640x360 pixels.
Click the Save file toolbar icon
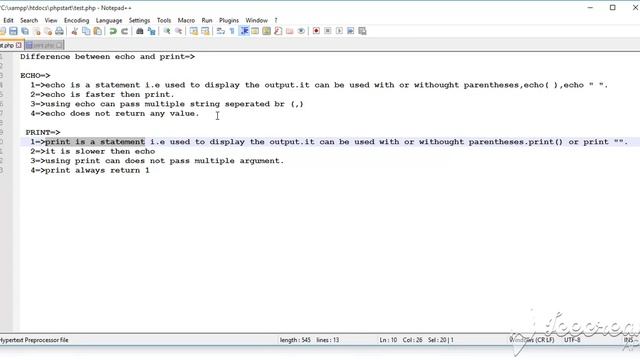(x=13, y=31)
